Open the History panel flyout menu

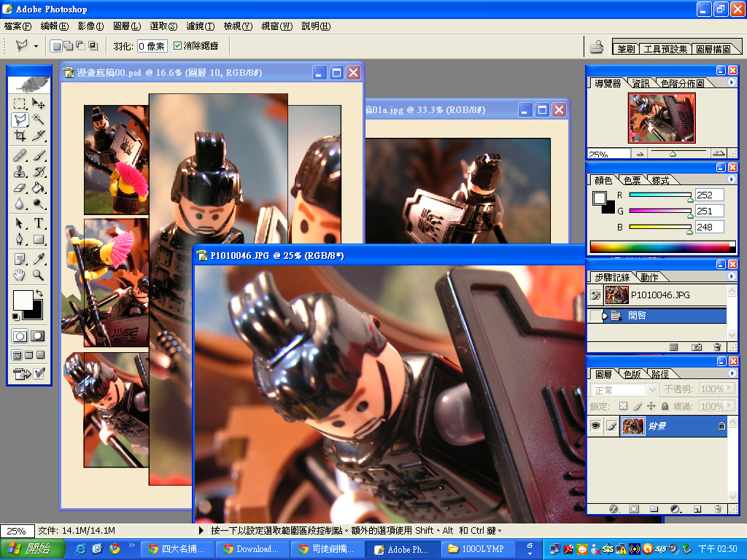click(731, 276)
